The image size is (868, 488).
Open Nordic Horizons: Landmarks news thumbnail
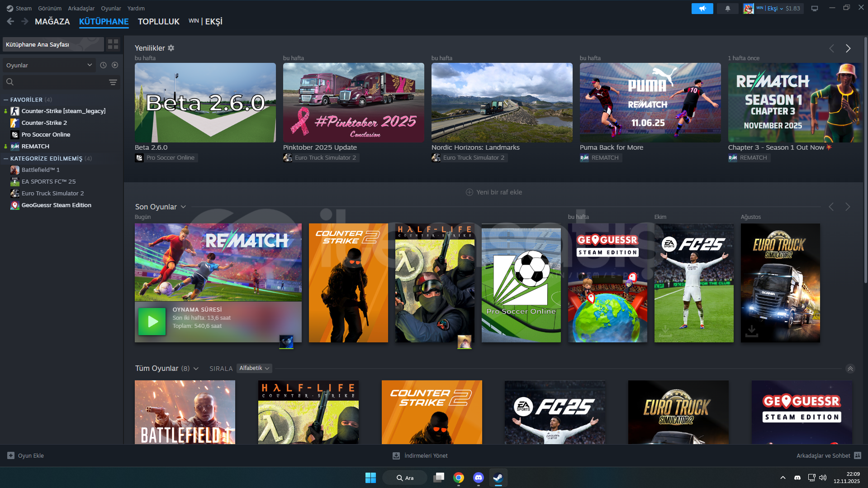[x=502, y=103]
